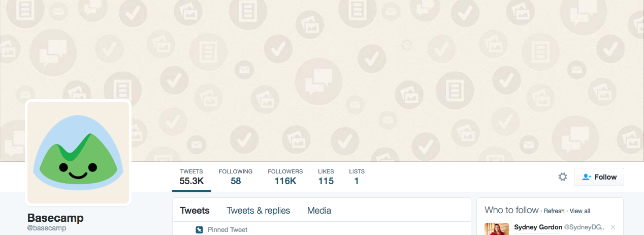644x235 pixels.
Task: Click the @basecamp handle
Action: (x=47, y=228)
